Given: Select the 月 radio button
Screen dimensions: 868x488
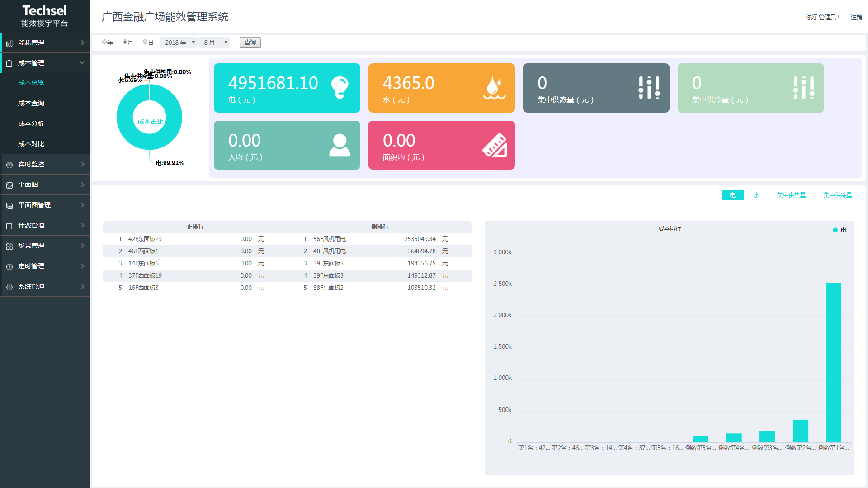Looking at the screenshot, I should click(x=125, y=42).
